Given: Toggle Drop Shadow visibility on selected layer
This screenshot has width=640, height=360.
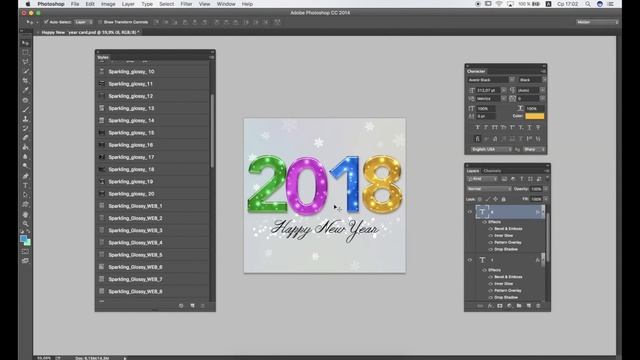Looking at the screenshot, I should 491,249.
